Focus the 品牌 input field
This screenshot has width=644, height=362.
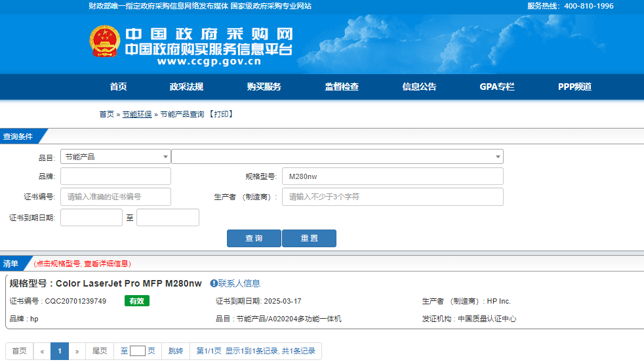[115, 176]
